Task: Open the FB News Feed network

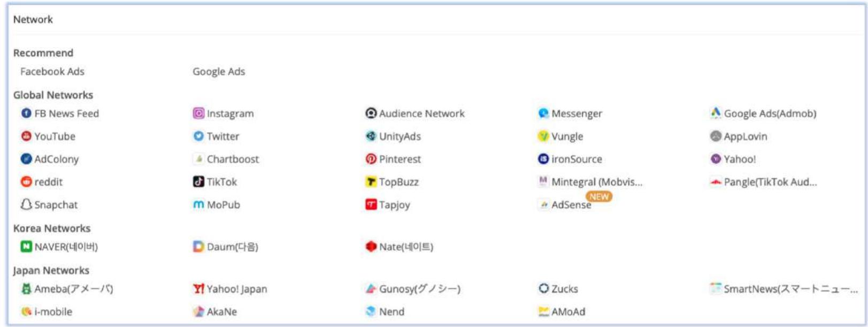Action: (67, 113)
